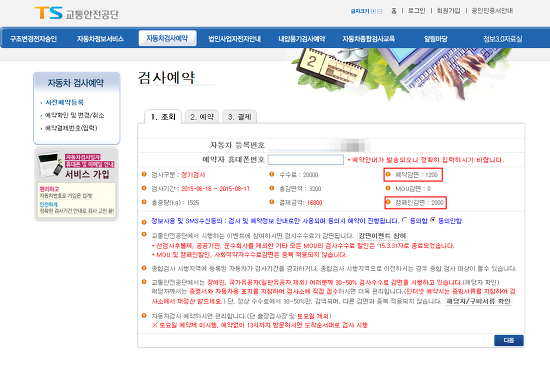Select the 자동차검사예약 menu
The width and height of the screenshot is (550, 376).
pyautogui.click(x=167, y=38)
